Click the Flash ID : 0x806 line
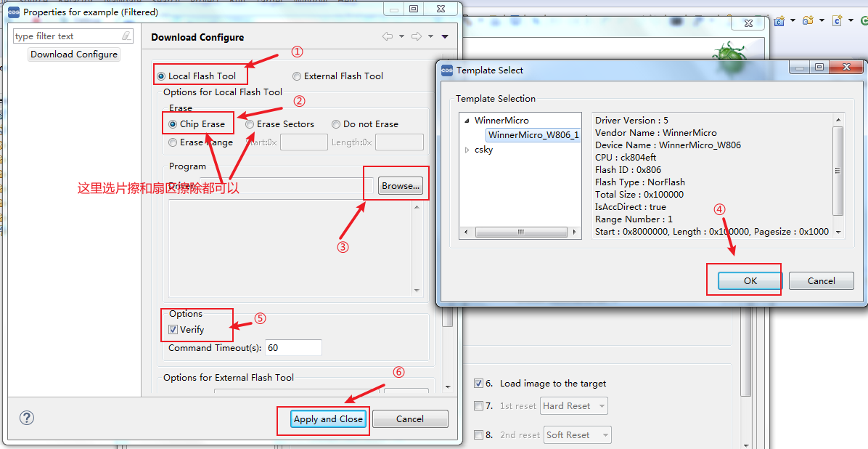868x449 pixels. [629, 169]
